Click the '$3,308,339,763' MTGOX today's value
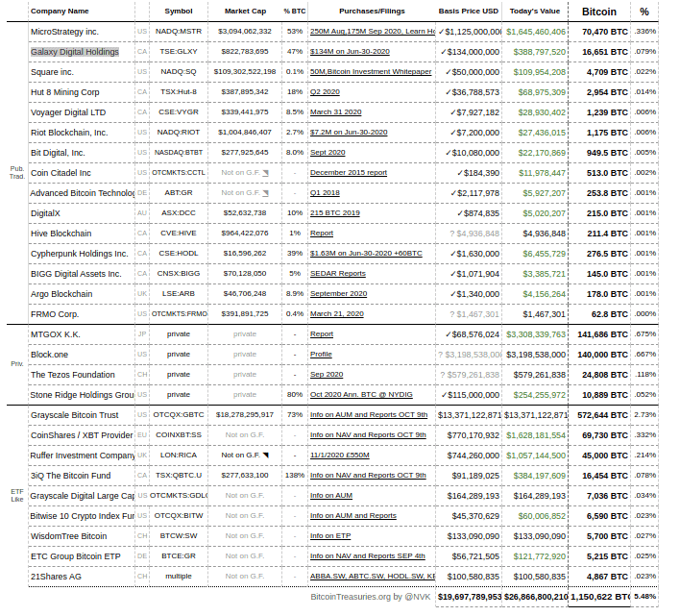 tap(536, 334)
